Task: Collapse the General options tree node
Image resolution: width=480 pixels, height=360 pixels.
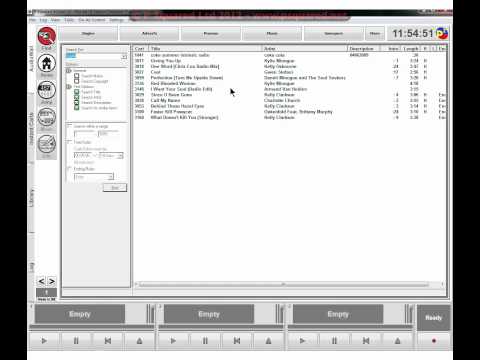Action: pos(69,71)
